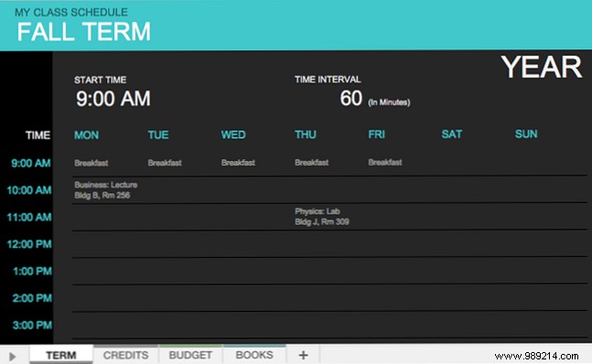Select the 9:00 AM start time value

(113, 99)
